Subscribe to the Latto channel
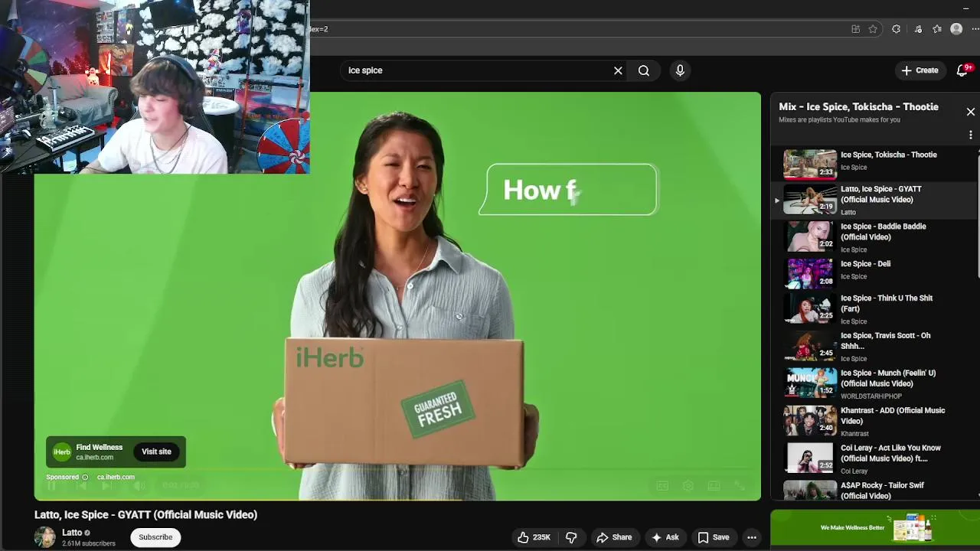 point(155,537)
